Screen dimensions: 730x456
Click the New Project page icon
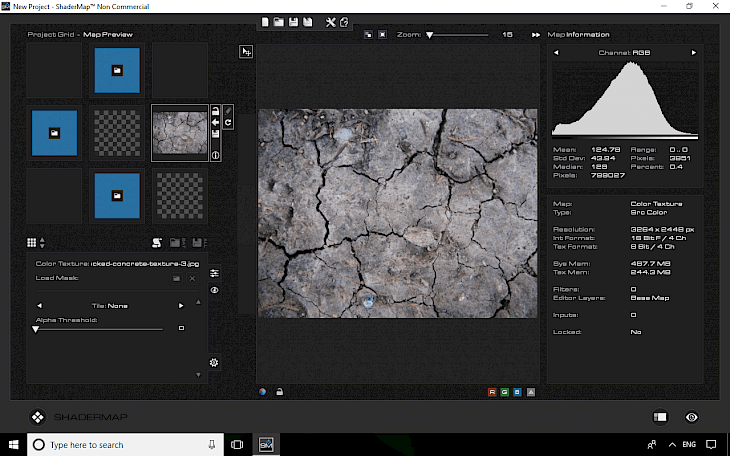click(x=265, y=22)
